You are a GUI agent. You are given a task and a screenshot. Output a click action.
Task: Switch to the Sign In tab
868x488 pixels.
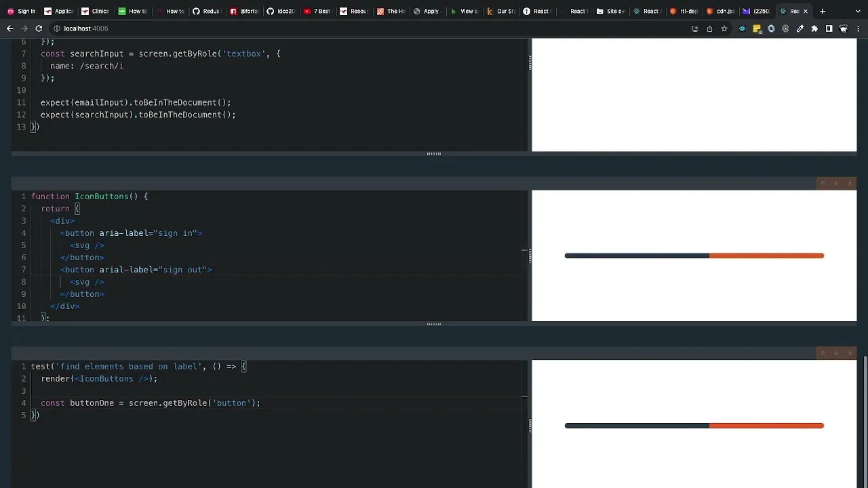click(x=21, y=11)
